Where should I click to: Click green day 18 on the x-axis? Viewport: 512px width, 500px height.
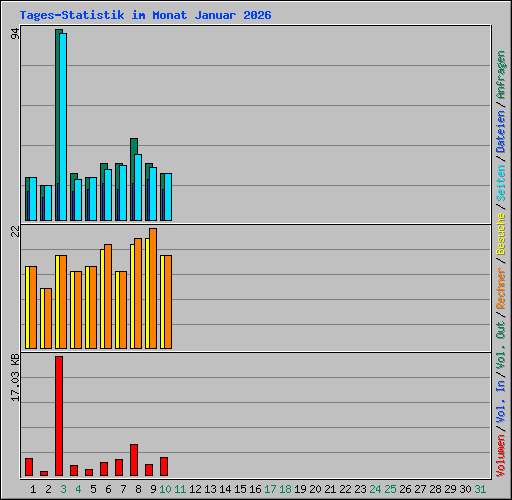click(x=285, y=489)
